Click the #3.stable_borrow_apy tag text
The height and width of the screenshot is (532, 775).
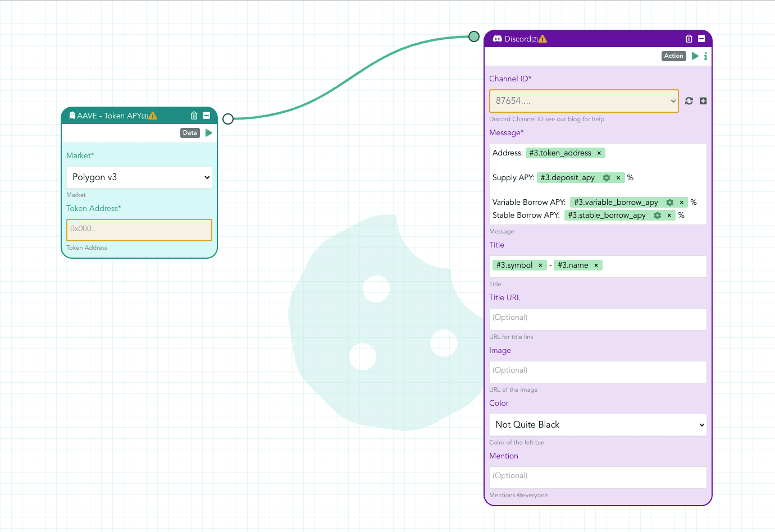(x=607, y=215)
